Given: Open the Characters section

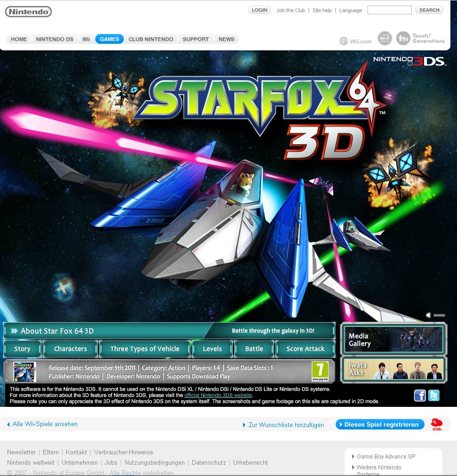Looking at the screenshot, I should point(71,349).
